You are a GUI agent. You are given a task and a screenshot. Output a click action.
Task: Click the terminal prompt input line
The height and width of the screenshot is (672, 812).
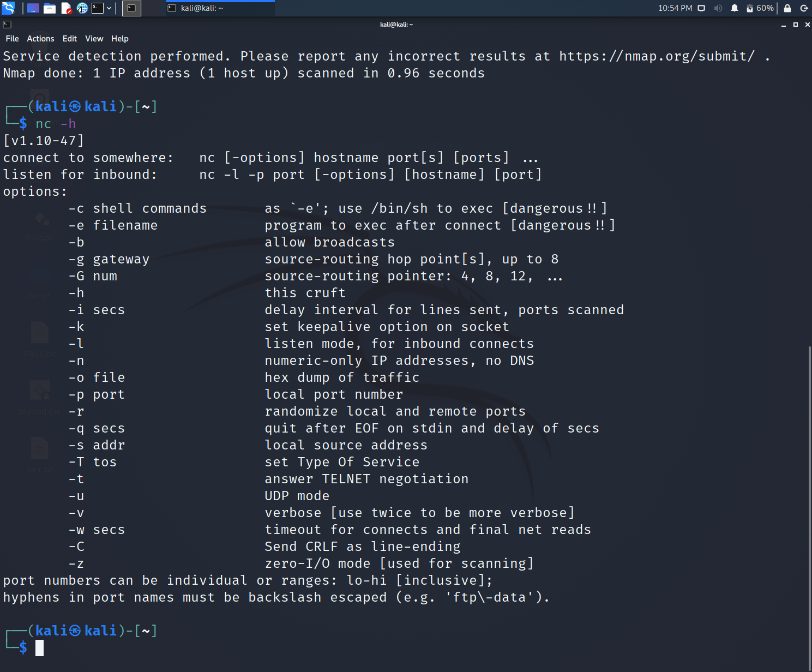(x=41, y=648)
